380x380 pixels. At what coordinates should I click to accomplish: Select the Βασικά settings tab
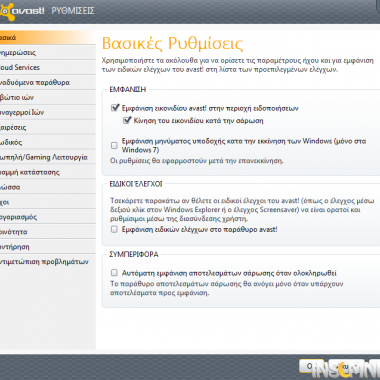point(47,38)
